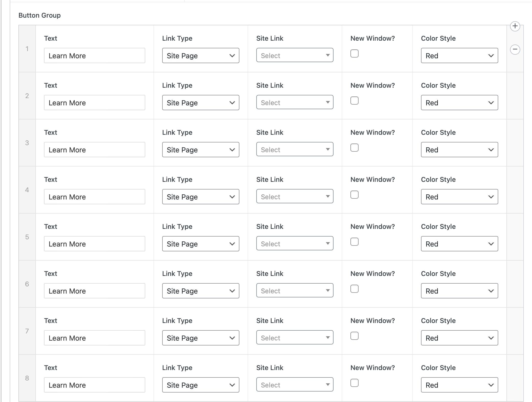The height and width of the screenshot is (402, 532).
Task: Add a new row with the plus icon
Action: pos(515,26)
